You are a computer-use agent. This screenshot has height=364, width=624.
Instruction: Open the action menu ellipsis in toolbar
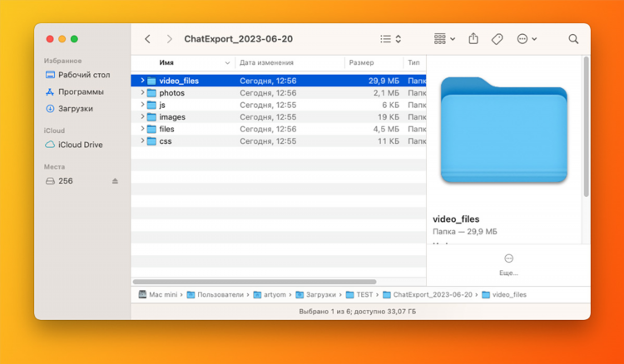(x=527, y=39)
